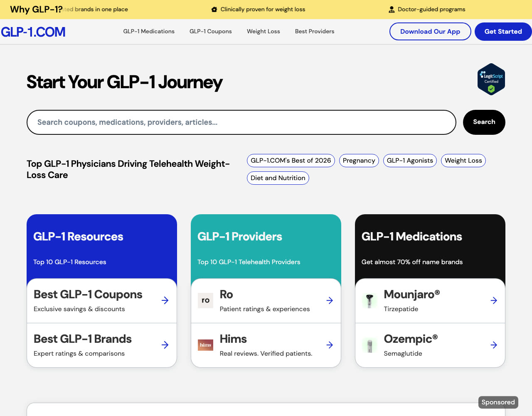The width and height of the screenshot is (532, 416).
Task: Click 'Real reviews. Verified patients.' text
Action: 266,354
